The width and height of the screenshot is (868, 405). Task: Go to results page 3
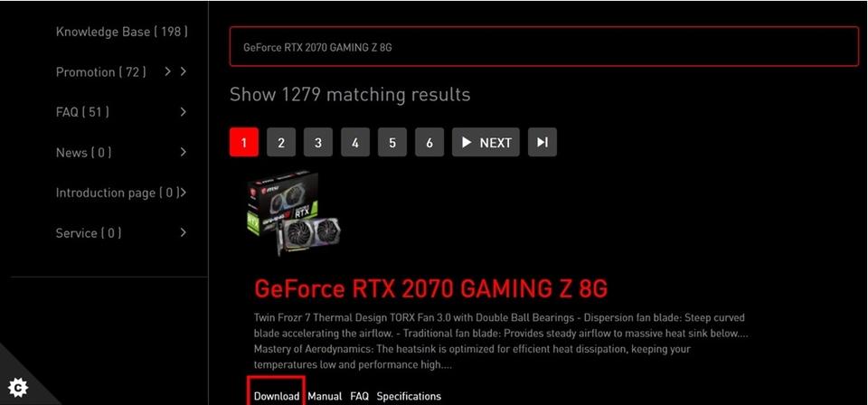(318, 142)
